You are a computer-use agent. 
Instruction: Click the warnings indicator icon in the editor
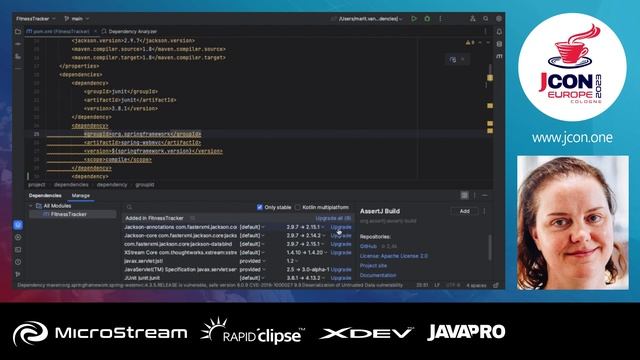tap(470, 42)
